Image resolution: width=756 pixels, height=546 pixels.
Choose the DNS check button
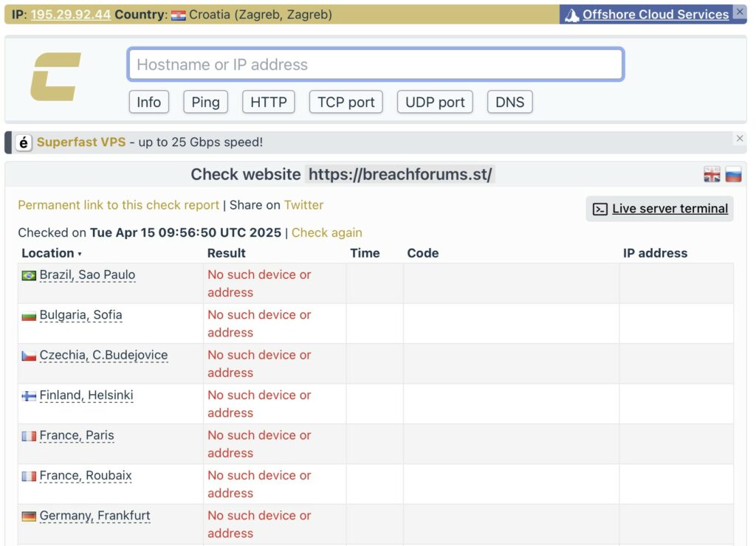tap(509, 103)
